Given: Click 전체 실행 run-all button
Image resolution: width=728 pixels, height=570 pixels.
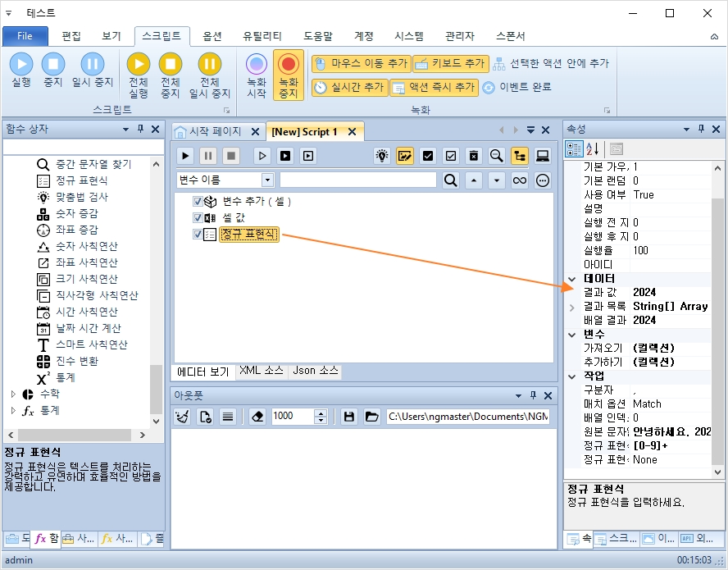Looking at the screenshot, I should 139,75.
